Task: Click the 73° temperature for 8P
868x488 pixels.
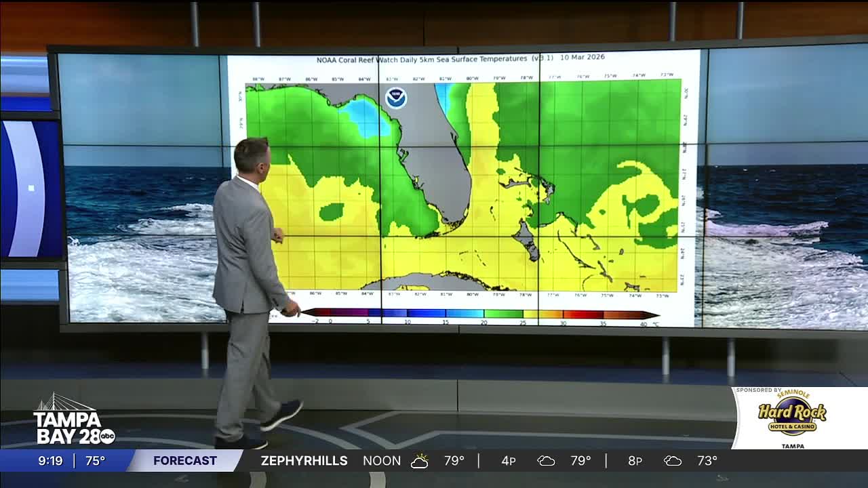Action: [x=707, y=461]
